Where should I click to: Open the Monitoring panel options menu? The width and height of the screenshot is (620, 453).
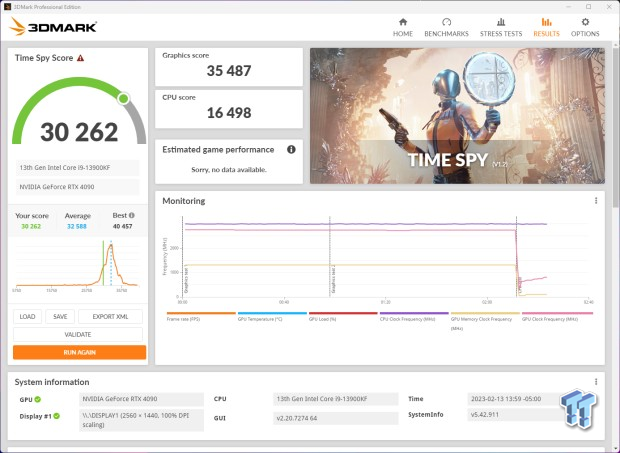[x=596, y=201]
